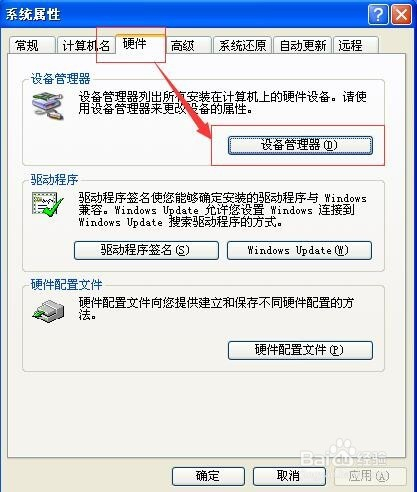Close the System Properties dialog
Image resolution: width=417 pixels, height=492 pixels.
[x=401, y=15]
